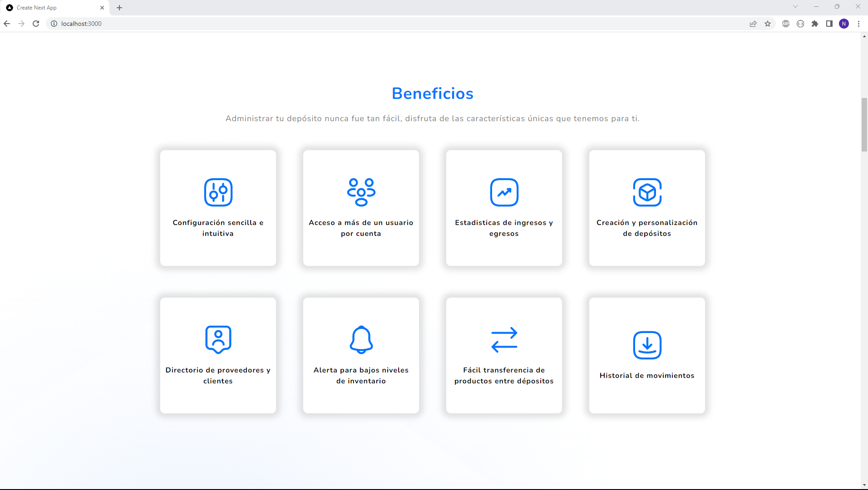Open the browser Extensions puzzle icon

click(815, 24)
